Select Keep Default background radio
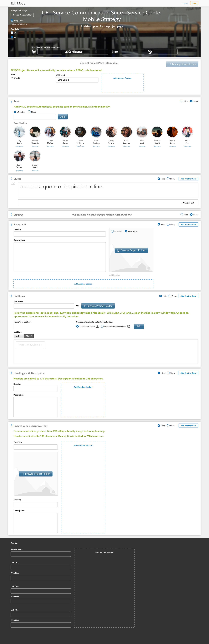The width and height of the screenshot is (209, 644). (12, 20)
